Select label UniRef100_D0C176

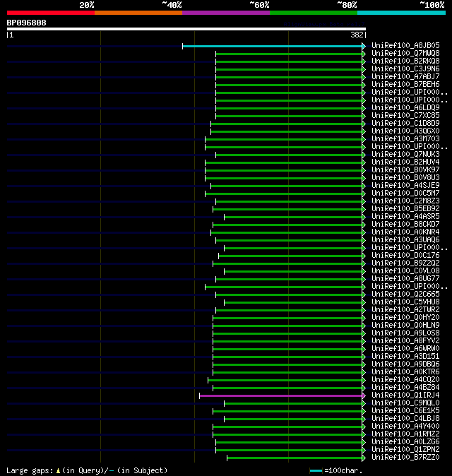pos(405,256)
